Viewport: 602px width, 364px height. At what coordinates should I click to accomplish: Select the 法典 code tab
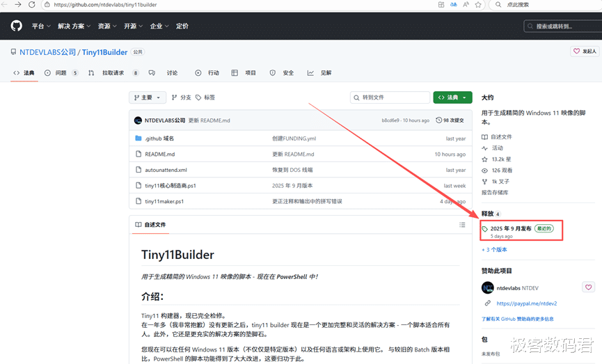pos(24,72)
